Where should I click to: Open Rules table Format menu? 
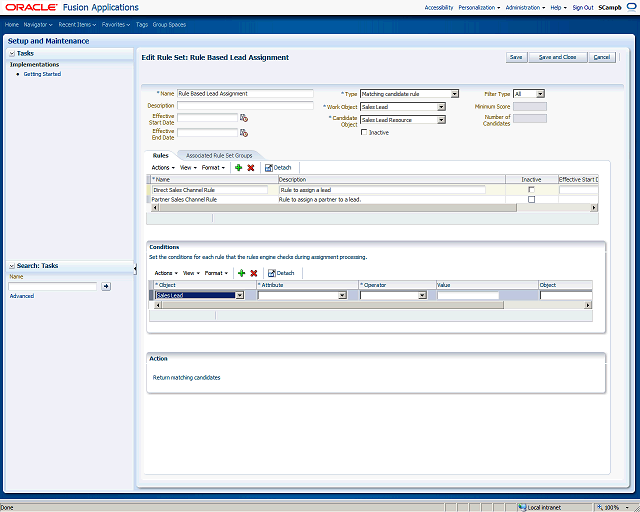coord(214,168)
